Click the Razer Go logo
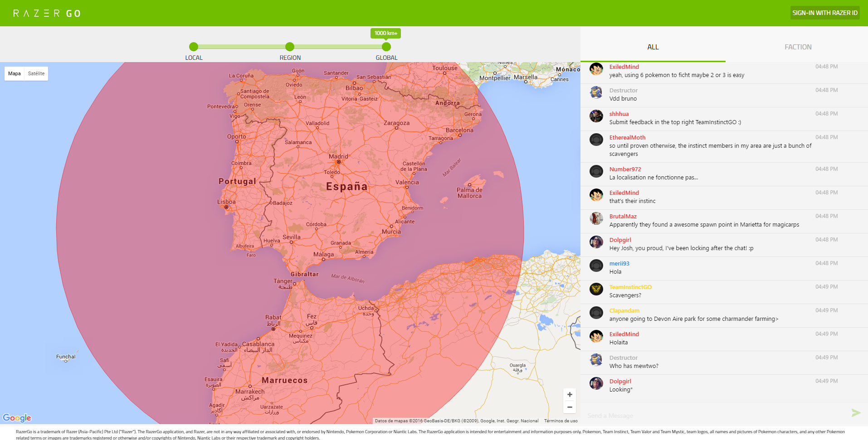 [47, 13]
